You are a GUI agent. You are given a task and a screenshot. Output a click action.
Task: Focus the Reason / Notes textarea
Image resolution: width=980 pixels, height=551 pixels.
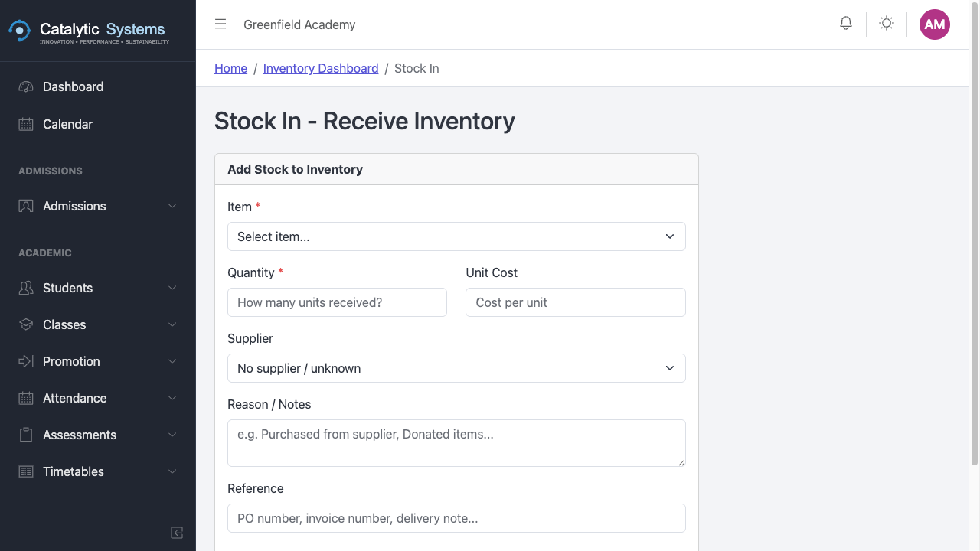pos(456,443)
